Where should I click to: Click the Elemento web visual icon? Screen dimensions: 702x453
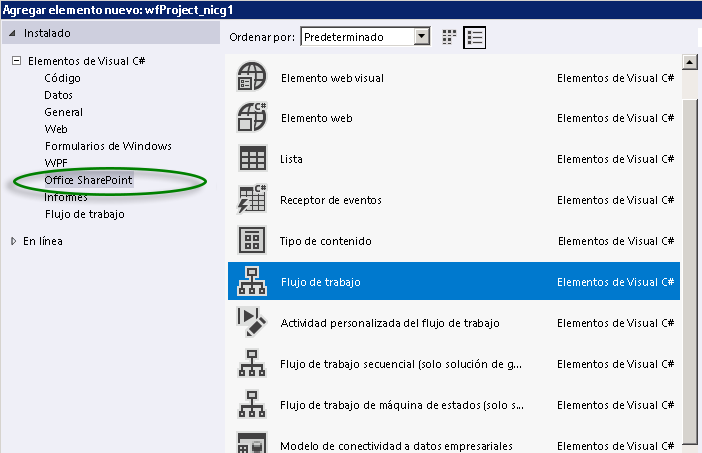coord(252,77)
